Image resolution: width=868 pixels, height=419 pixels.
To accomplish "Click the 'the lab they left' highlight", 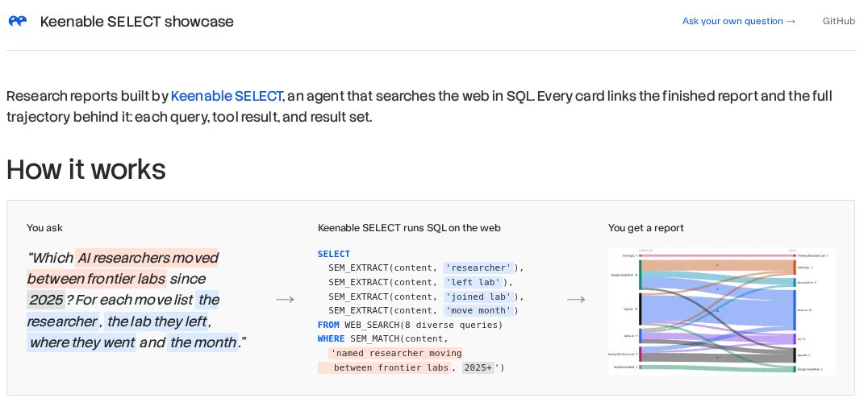I will click(157, 322).
